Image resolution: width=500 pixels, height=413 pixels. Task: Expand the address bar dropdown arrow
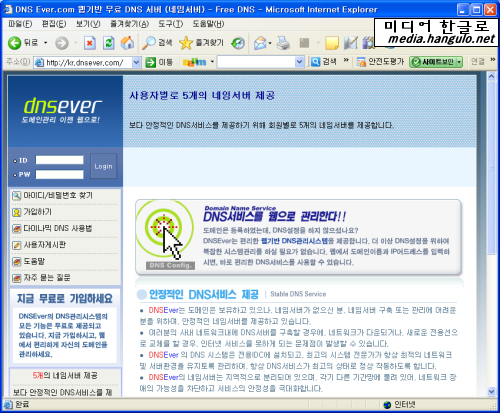(x=136, y=62)
